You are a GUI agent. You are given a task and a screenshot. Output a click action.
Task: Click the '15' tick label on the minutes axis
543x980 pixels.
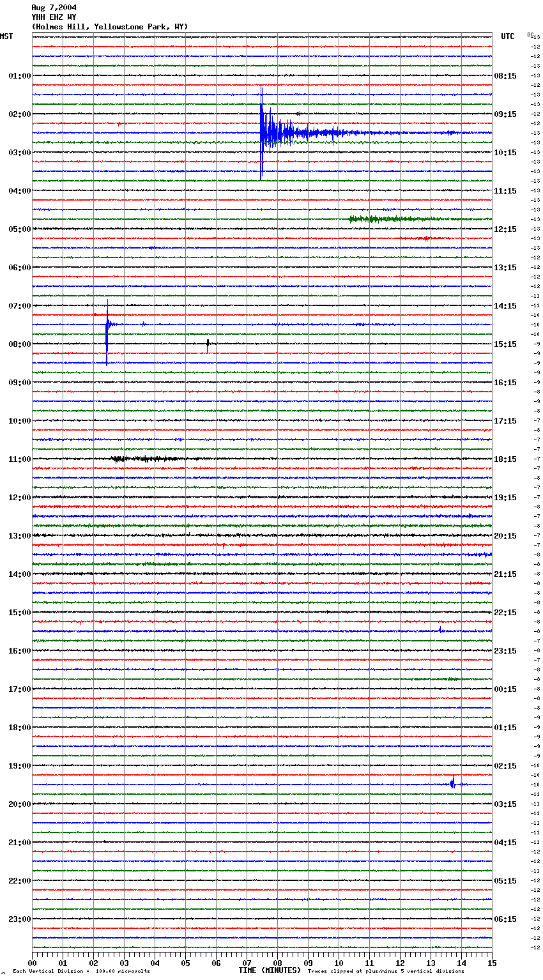coord(492,963)
